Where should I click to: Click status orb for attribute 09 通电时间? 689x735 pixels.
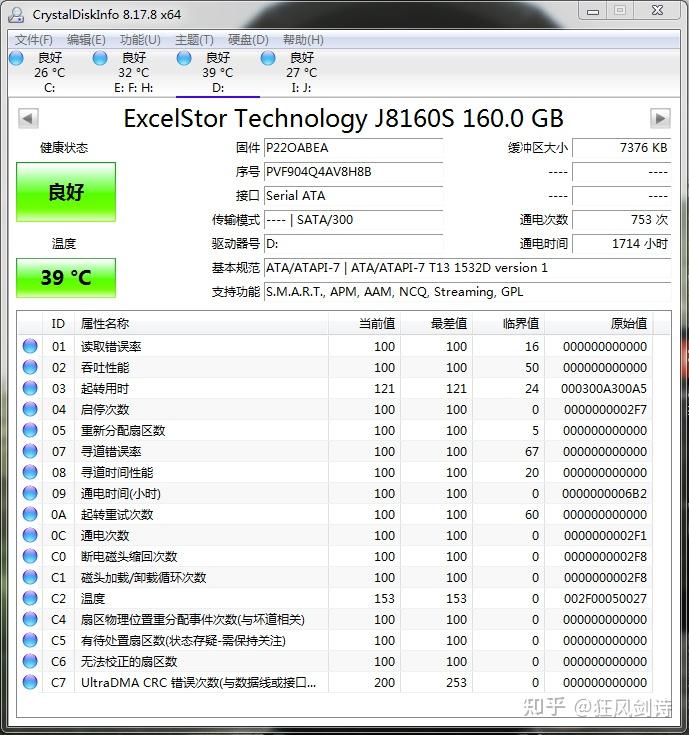coord(30,494)
